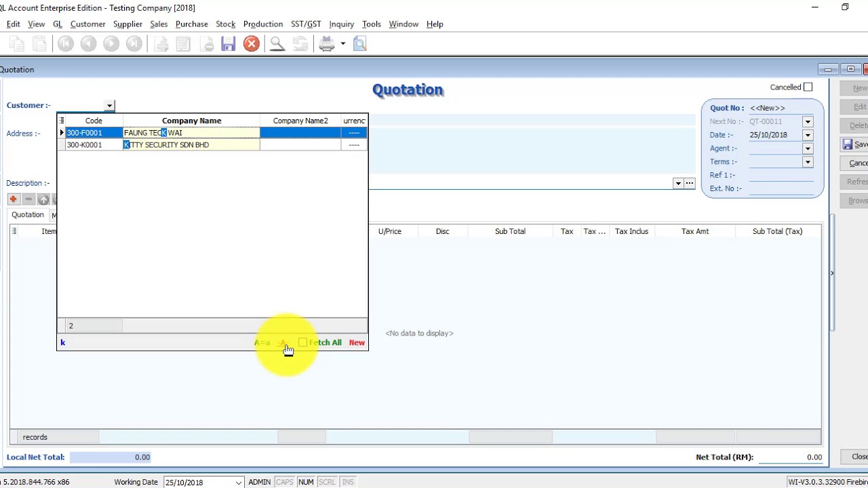Image resolution: width=868 pixels, height=488 pixels.
Task: Click the Delete document toolbar icon
Action: pyautogui.click(x=207, y=44)
